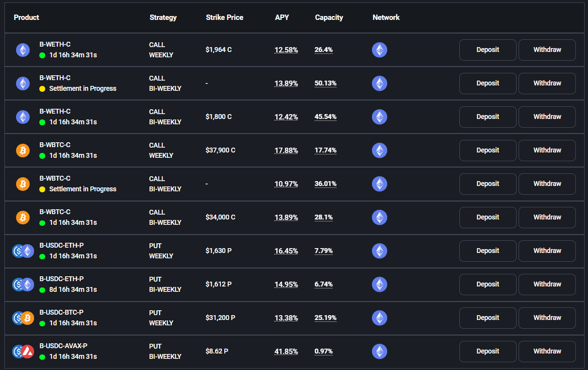Sort by the Capacity column header

329,17
